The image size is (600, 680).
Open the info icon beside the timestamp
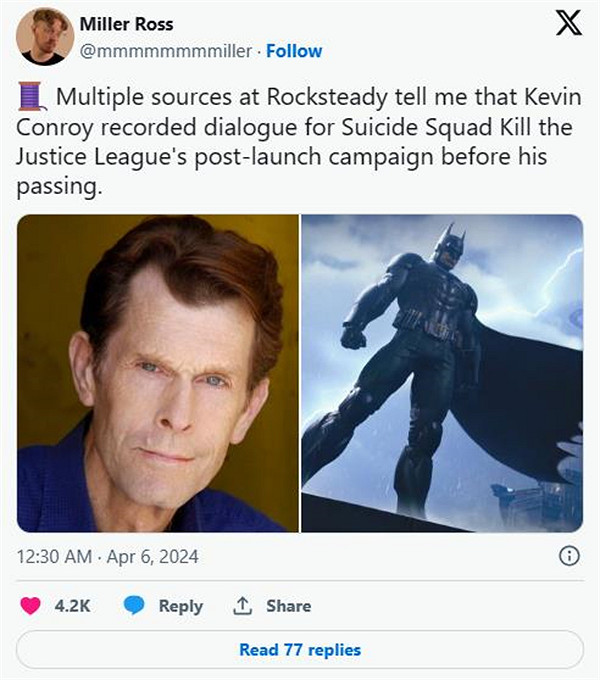point(569,556)
